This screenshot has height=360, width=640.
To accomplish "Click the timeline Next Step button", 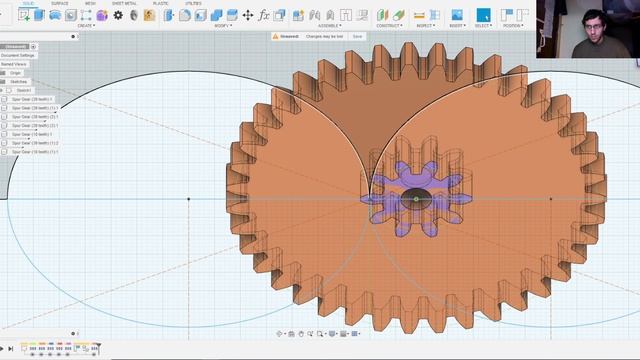I will point(11,349).
